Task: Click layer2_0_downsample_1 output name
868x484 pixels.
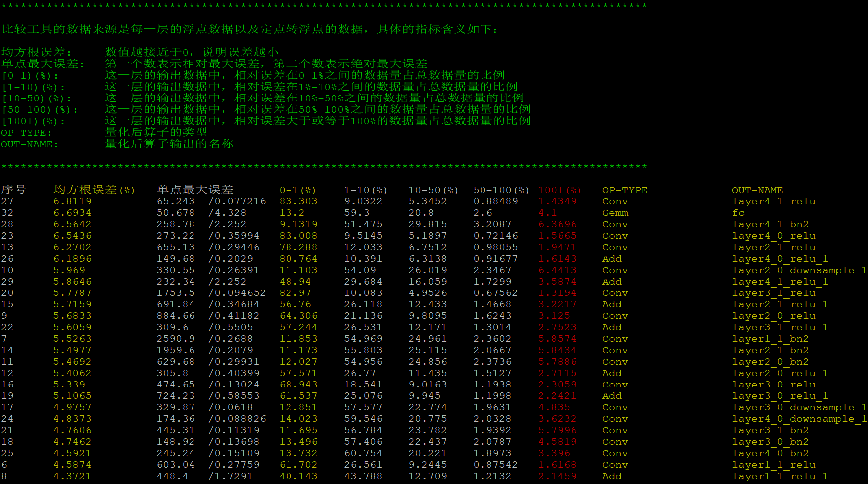Action: point(799,270)
